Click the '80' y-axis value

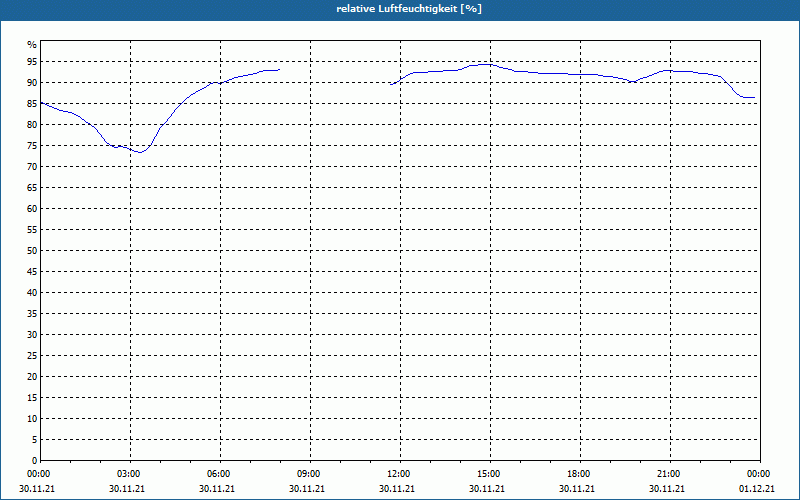(x=32, y=124)
